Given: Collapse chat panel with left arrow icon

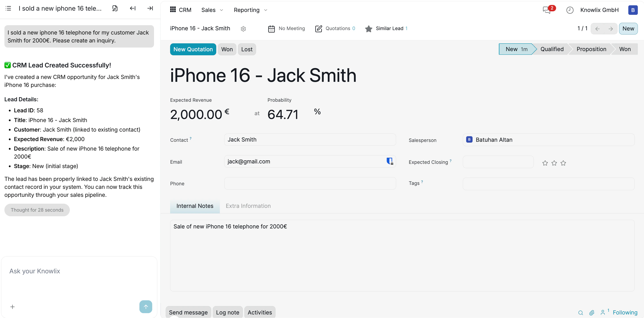Looking at the screenshot, I should (x=133, y=8).
